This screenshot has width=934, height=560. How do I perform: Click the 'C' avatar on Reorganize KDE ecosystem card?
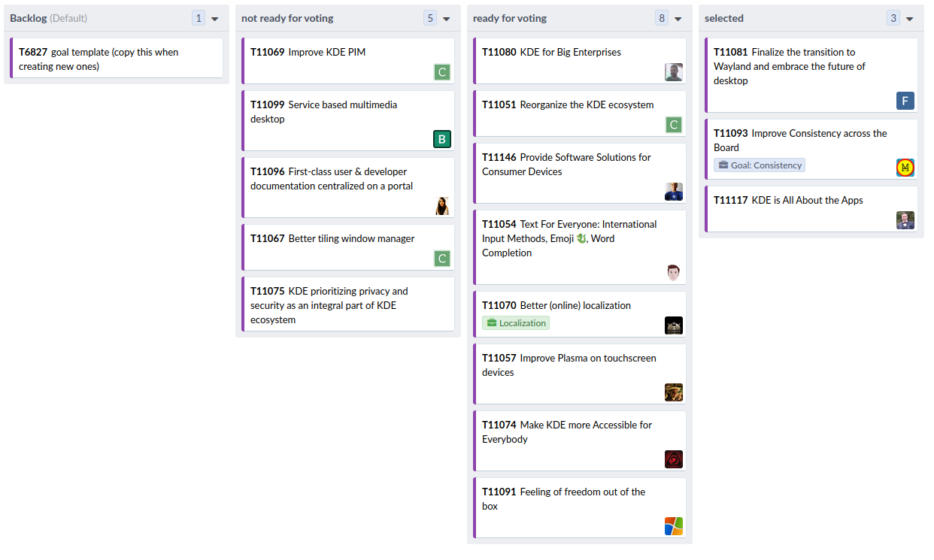pyautogui.click(x=674, y=125)
